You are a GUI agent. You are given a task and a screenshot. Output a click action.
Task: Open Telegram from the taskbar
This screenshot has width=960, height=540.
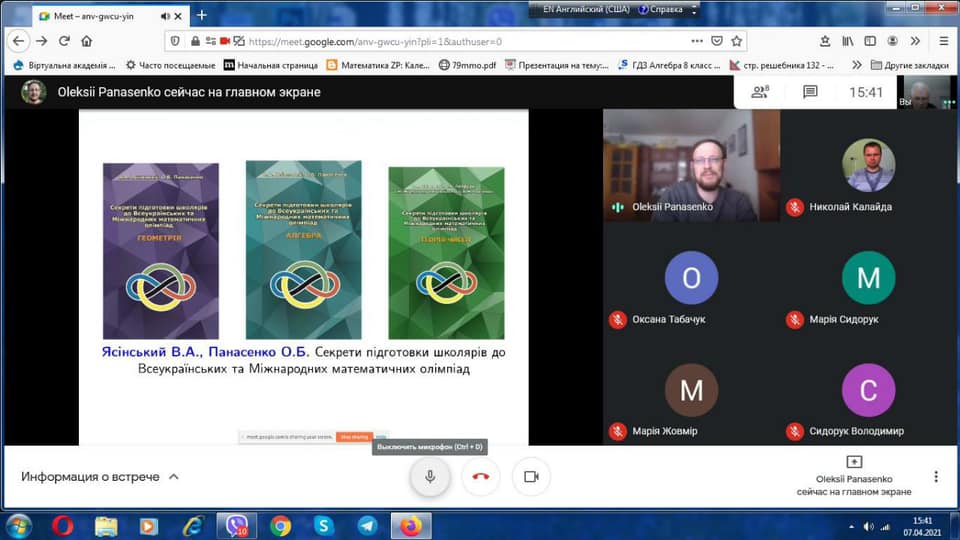click(367, 526)
